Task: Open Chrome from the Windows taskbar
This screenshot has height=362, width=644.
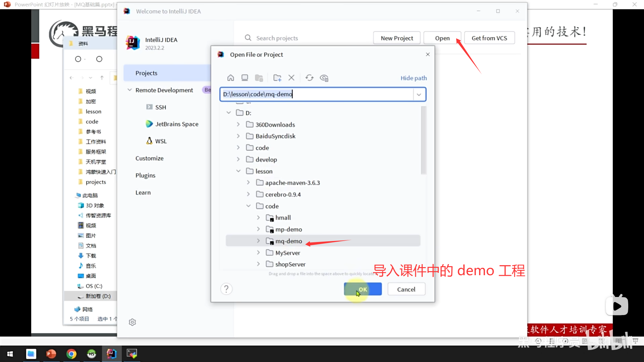Action: click(71, 354)
